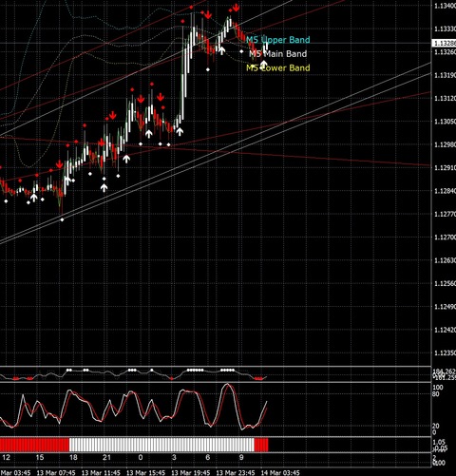
Task: Click the "M5 Main Band" chart label
Action: (278, 54)
